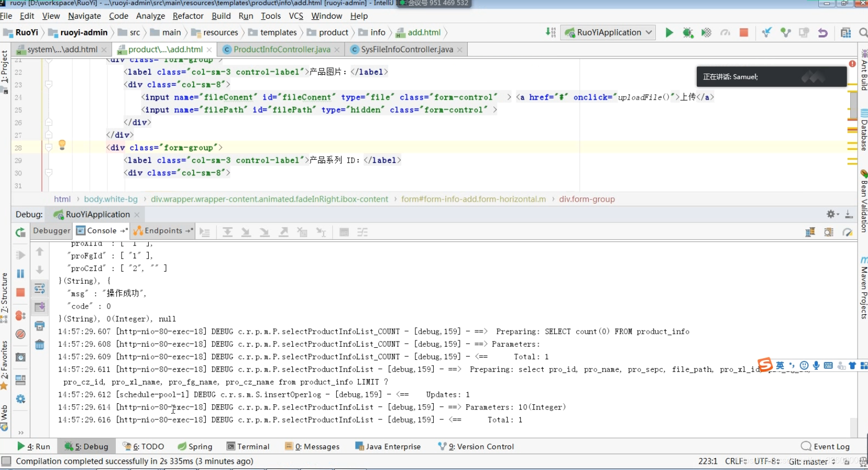Run with coverage icon in toolbar
The width and height of the screenshot is (868, 470).
[x=706, y=33]
